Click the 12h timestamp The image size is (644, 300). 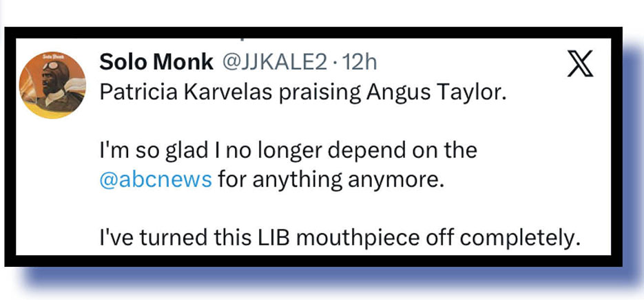point(360,61)
